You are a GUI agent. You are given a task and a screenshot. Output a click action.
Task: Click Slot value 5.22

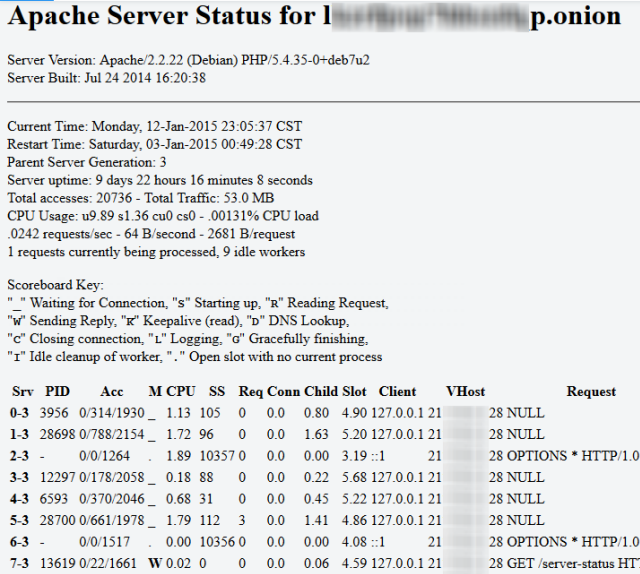tap(354, 499)
